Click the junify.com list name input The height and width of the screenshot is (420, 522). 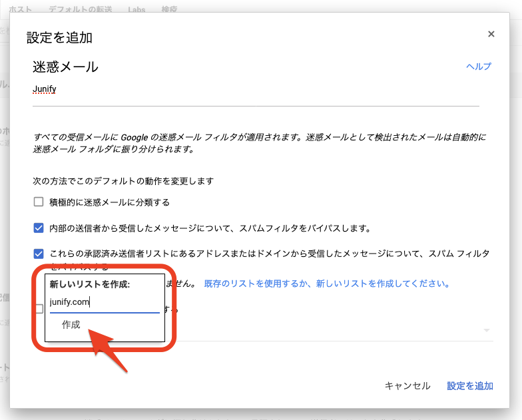pyautogui.click(x=104, y=302)
